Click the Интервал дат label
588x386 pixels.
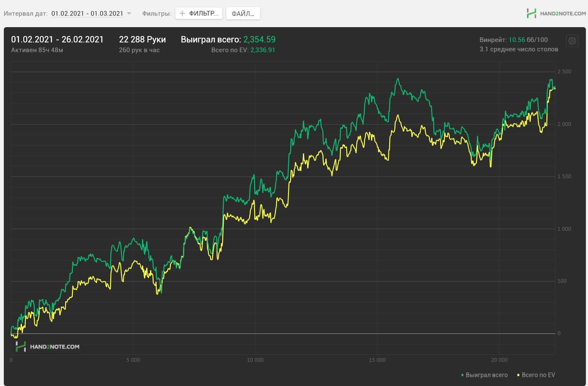point(25,13)
